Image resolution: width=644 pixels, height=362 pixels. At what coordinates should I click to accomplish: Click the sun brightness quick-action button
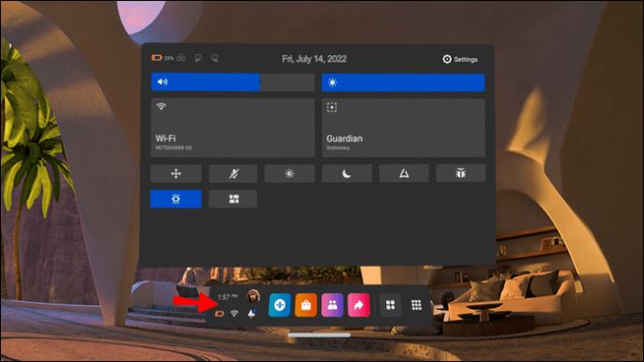point(289,174)
